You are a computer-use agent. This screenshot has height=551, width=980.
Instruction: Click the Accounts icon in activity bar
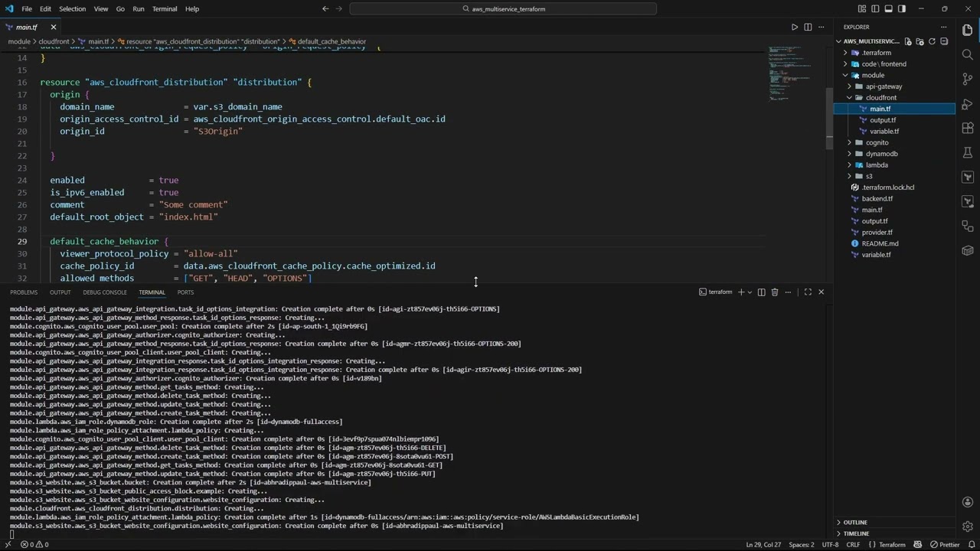(968, 502)
